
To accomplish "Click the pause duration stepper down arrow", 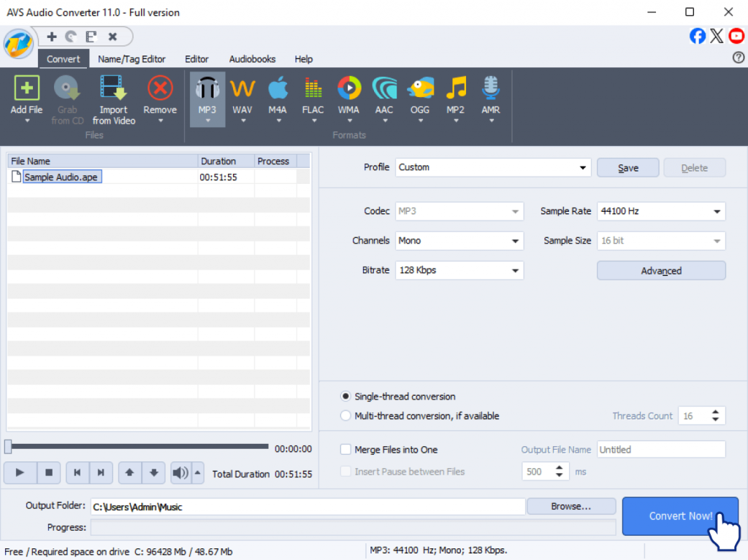I will [559, 475].
